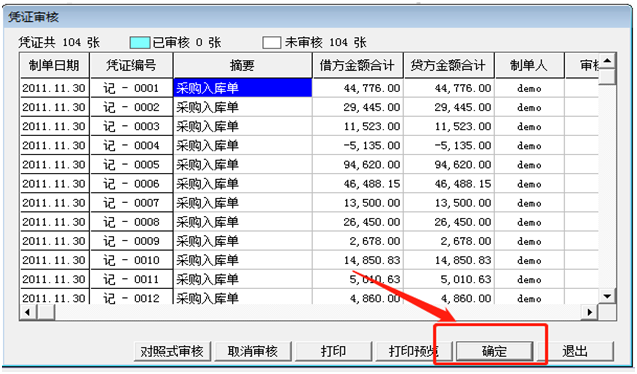637x374 pixels.
Task: Click date 2011.11.30 in row 0007
Action: point(54,203)
